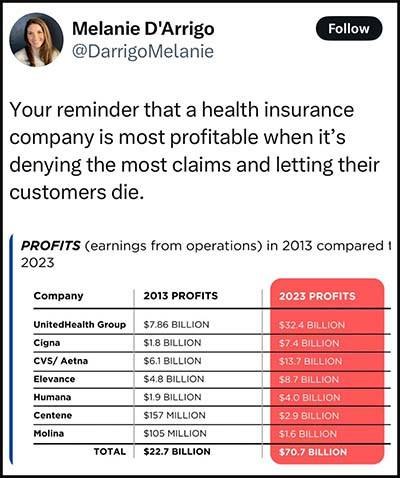400x478 pixels.
Task: Click the Centene row label
Action: click(53, 415)
